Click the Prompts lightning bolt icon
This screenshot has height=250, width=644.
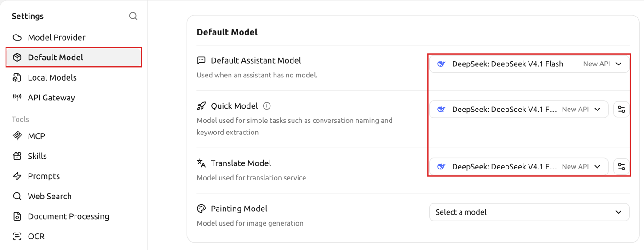coord(17,176)
